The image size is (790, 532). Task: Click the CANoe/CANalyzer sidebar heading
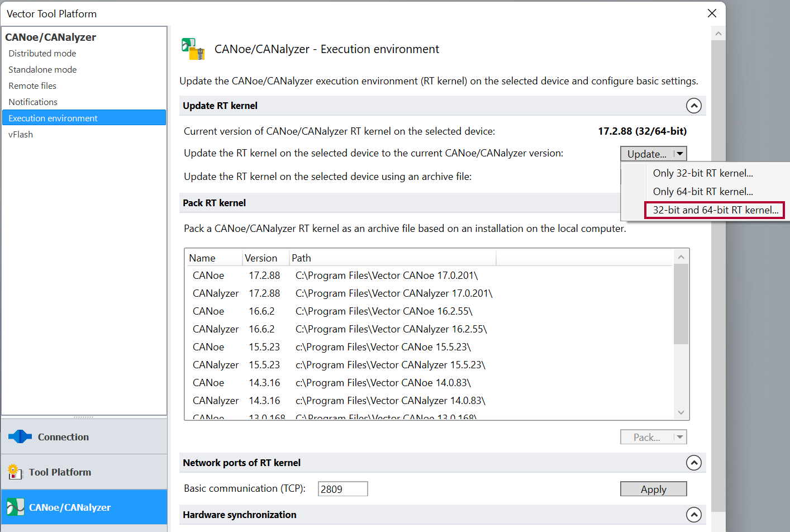50,37
